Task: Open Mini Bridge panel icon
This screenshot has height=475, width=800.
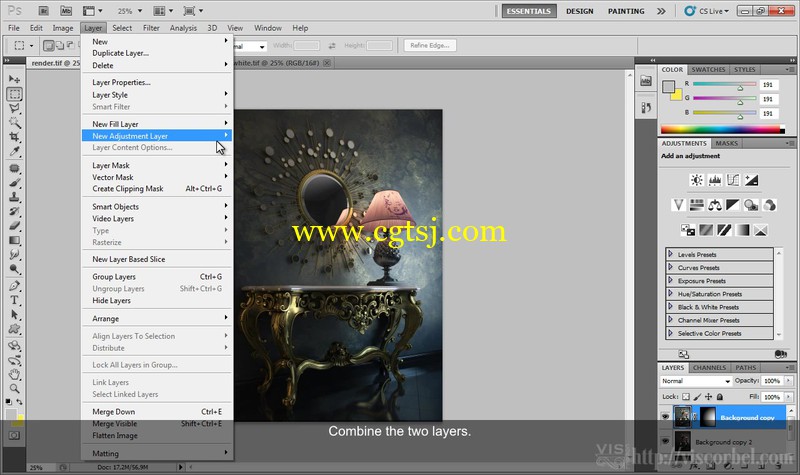Action: 646,81
